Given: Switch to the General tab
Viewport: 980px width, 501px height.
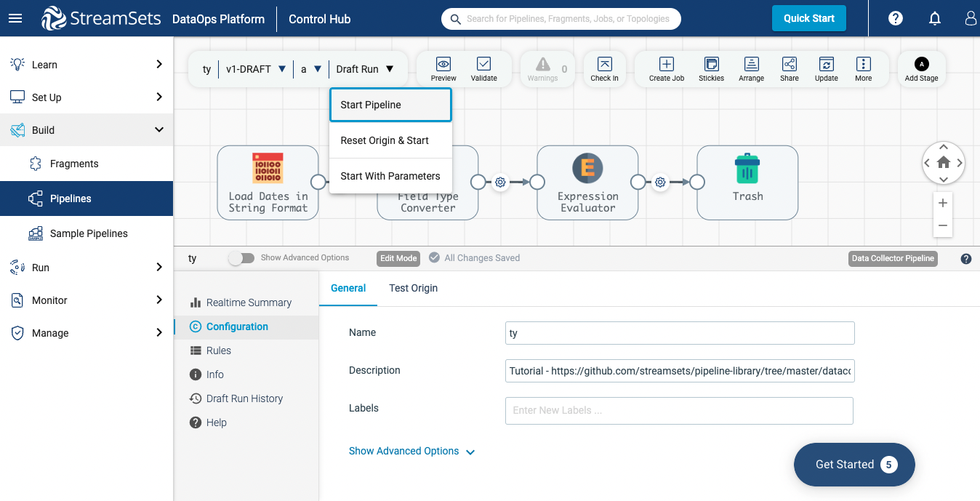Looking at the screenshot, I should click(x=348, y=288).
